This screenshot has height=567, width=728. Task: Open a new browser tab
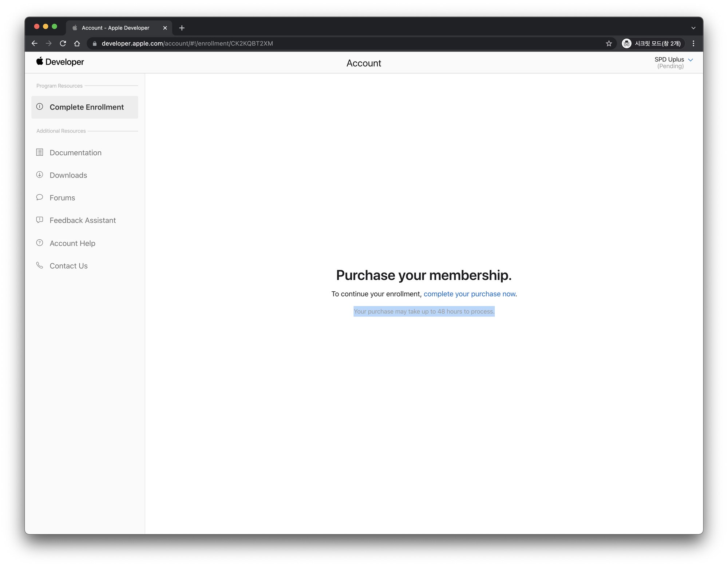182,28
